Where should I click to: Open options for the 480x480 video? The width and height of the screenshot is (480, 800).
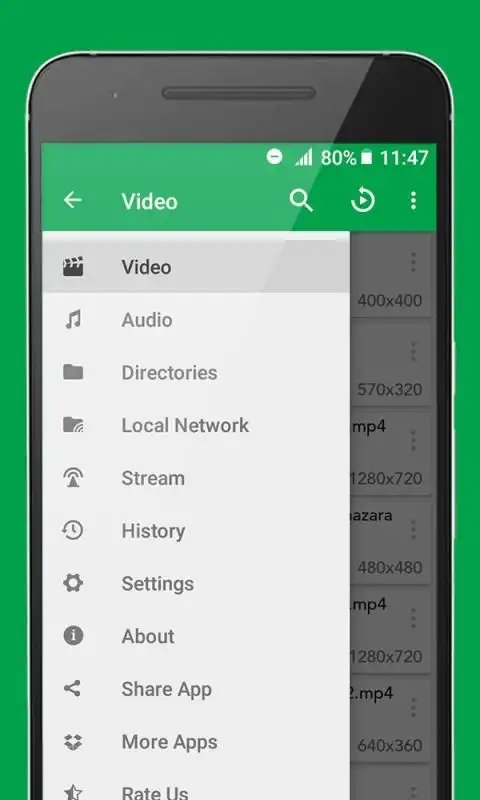[413, 530]
